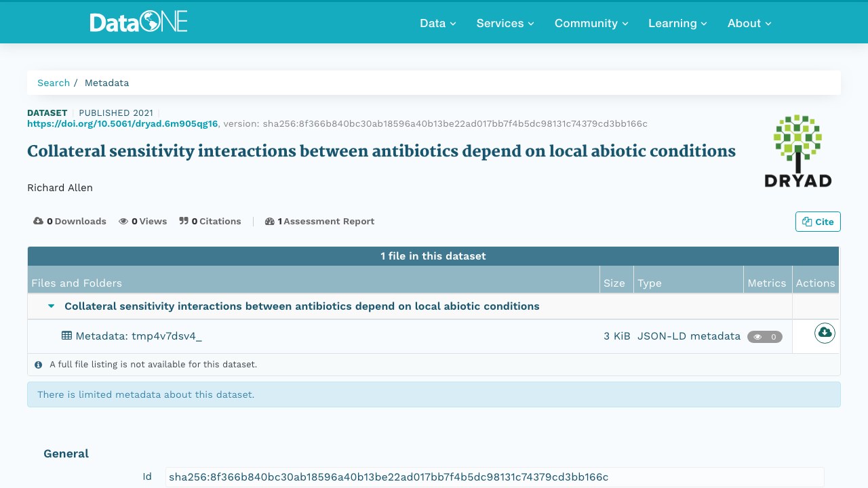Open the Community dropdown
868x488 pixels.
(591, 23)
